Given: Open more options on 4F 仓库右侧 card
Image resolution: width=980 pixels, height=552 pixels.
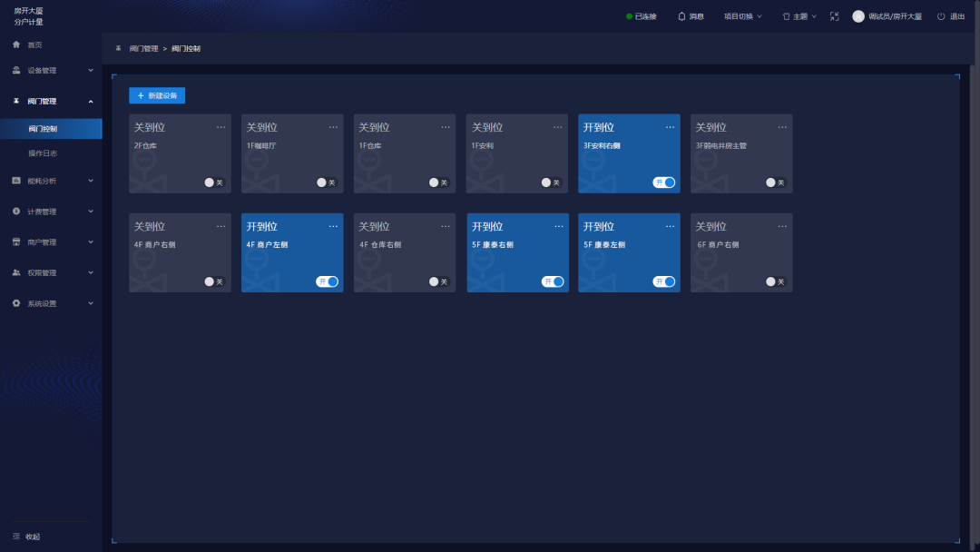Looking at the screenshot, I should (445, 226).
